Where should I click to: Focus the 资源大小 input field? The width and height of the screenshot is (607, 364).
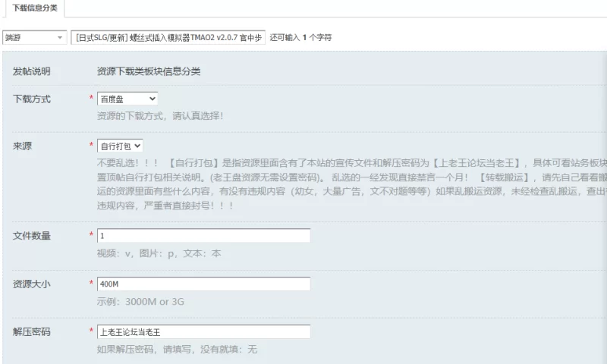point(203,284)
